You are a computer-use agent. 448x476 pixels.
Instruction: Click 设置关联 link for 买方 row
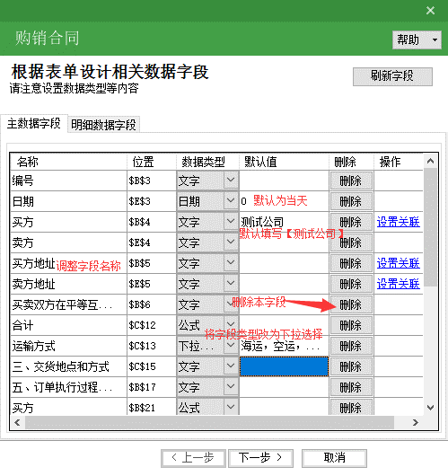tap(399, 222)
